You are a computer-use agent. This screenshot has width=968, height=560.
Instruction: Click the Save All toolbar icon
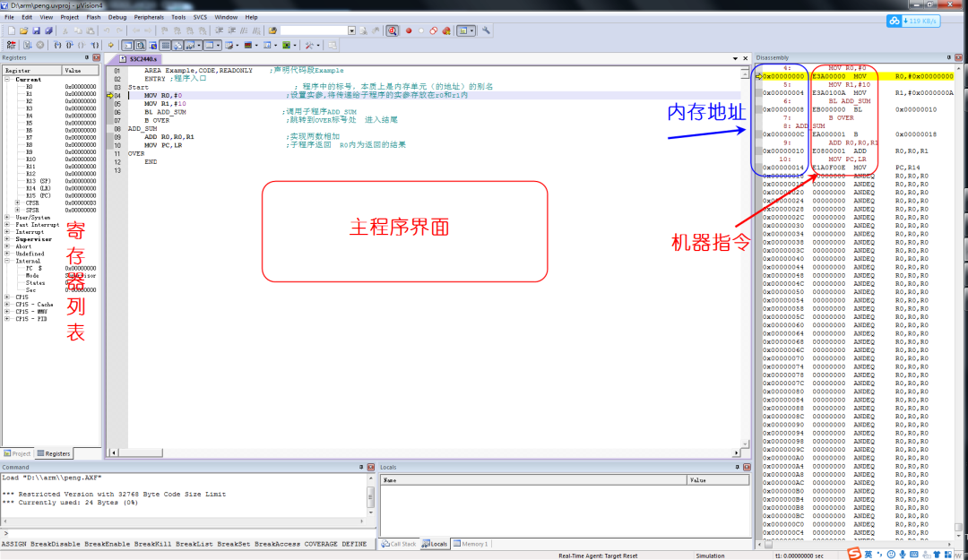(48, 30)
